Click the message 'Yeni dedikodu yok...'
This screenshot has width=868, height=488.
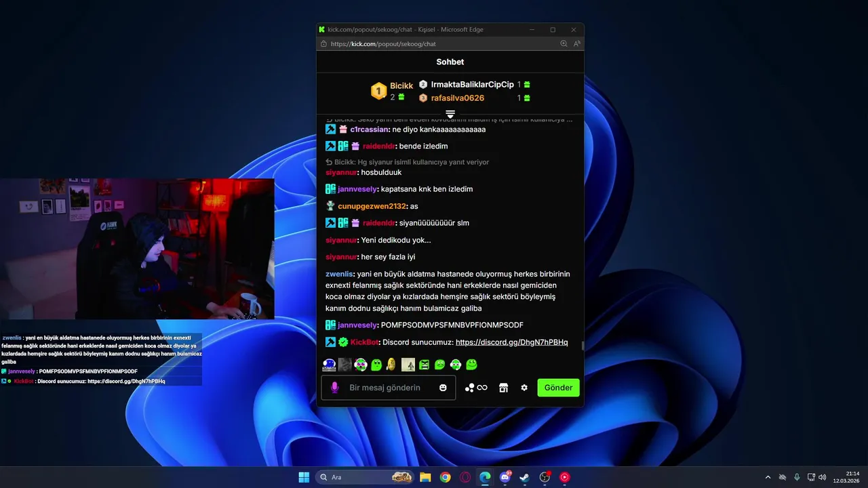pos(396,240)
